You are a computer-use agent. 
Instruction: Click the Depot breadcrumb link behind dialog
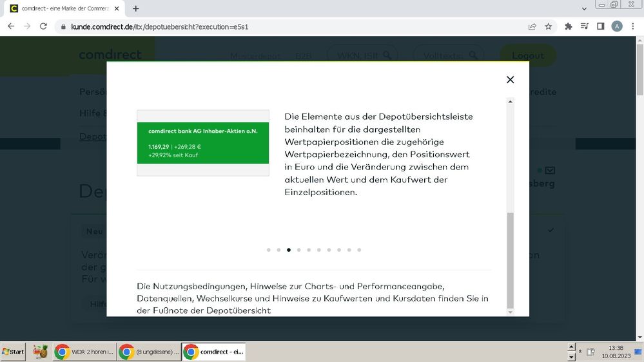[93, 137]
